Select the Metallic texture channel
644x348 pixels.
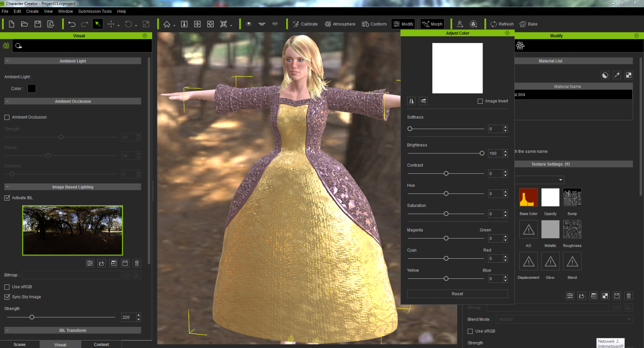coord(550,229)
